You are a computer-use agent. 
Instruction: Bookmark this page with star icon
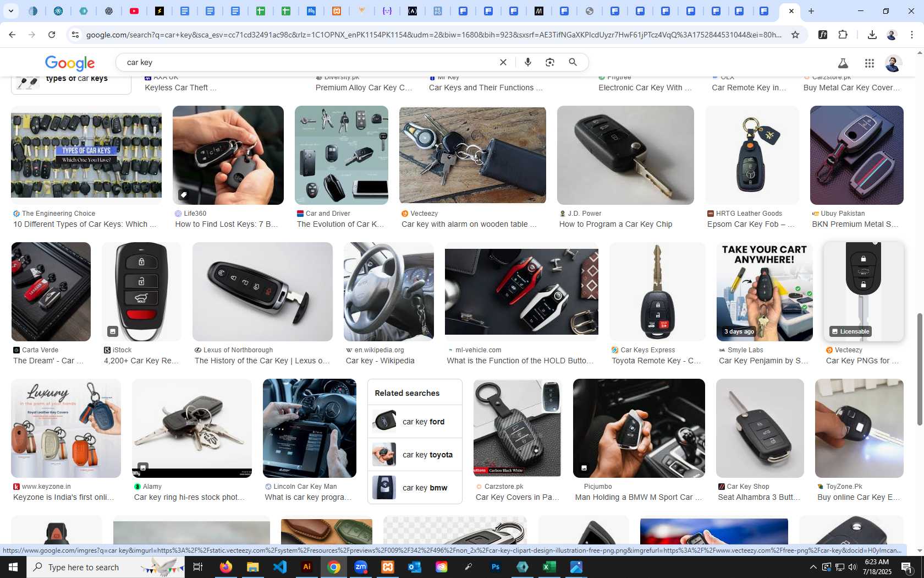(x=795, y=35)
